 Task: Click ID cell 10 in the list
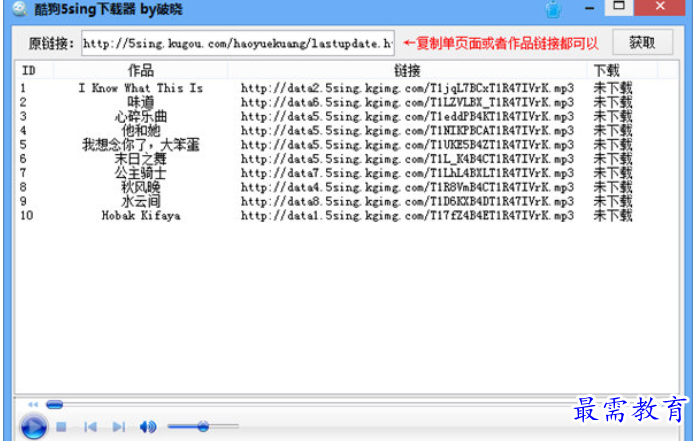click(27, 215)
